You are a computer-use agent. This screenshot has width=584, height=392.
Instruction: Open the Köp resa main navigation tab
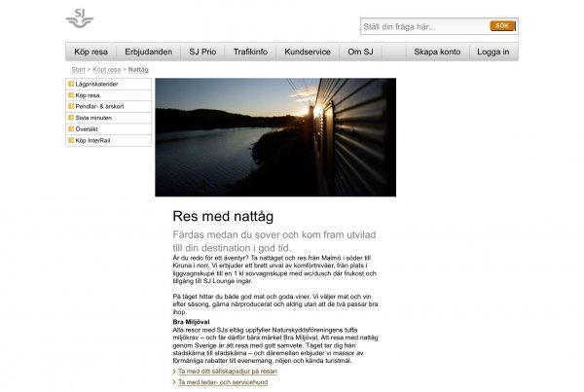point(92,52)
